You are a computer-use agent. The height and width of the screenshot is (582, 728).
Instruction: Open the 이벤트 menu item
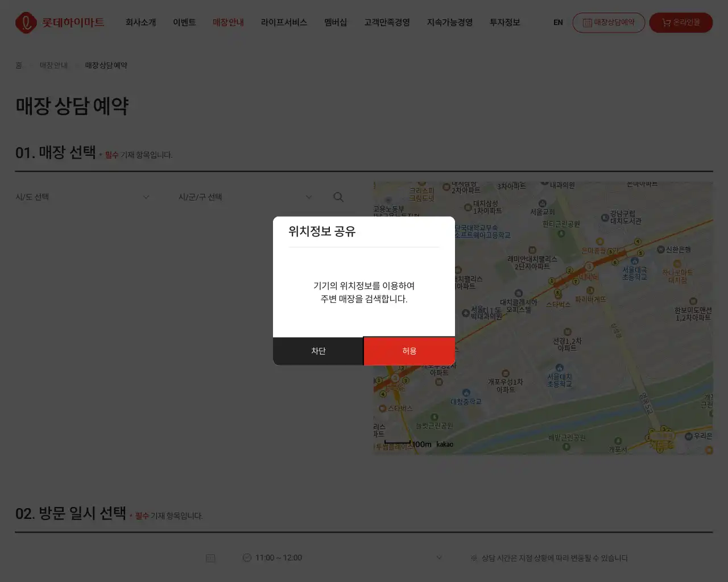184,23
